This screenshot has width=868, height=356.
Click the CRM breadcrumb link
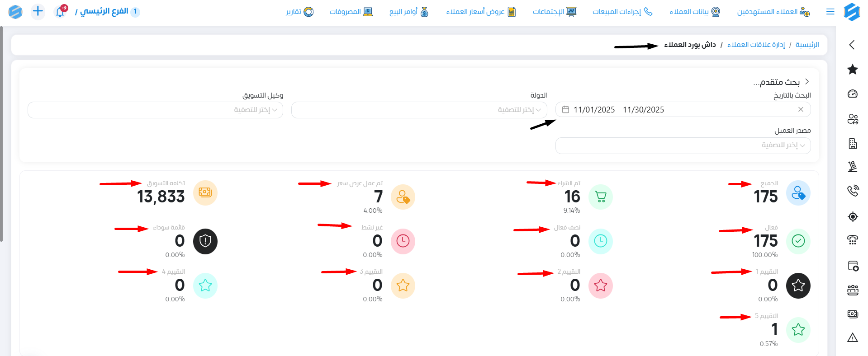756,45
